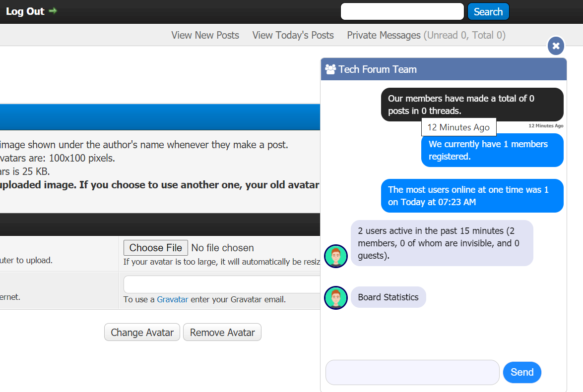Viewport: 583px width, 392px height.
Task: Close the chat popup with the X icon
Action: point(556,46)
